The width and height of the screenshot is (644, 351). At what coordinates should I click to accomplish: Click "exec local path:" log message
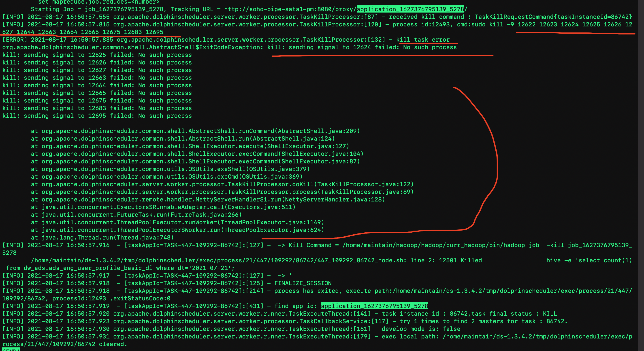[x=410, y=336]
